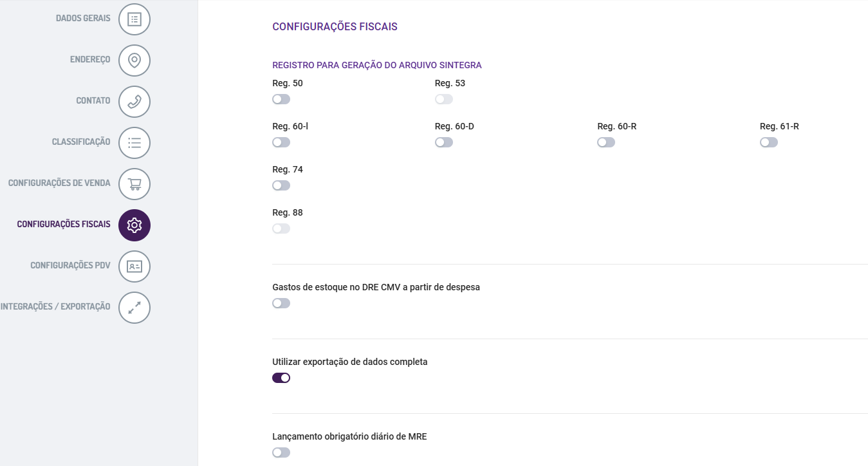868x466 pixels.
Task: Switch on Reg. 61-R
Action: (769, 142)
